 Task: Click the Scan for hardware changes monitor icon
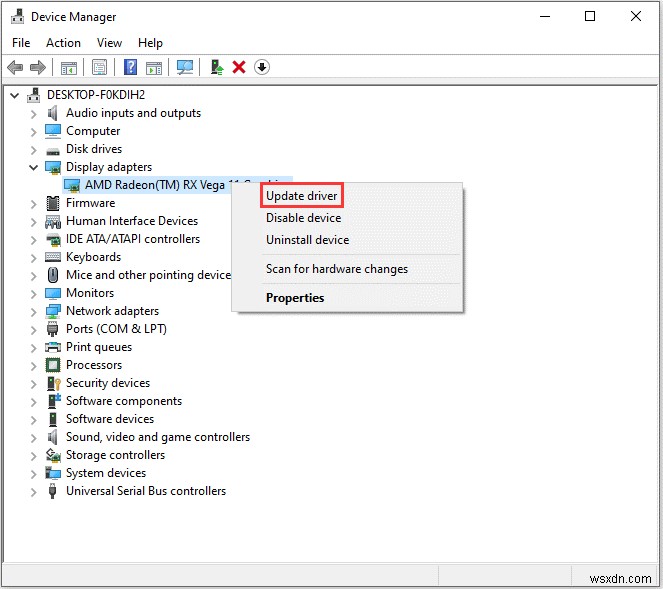point(185,67)
